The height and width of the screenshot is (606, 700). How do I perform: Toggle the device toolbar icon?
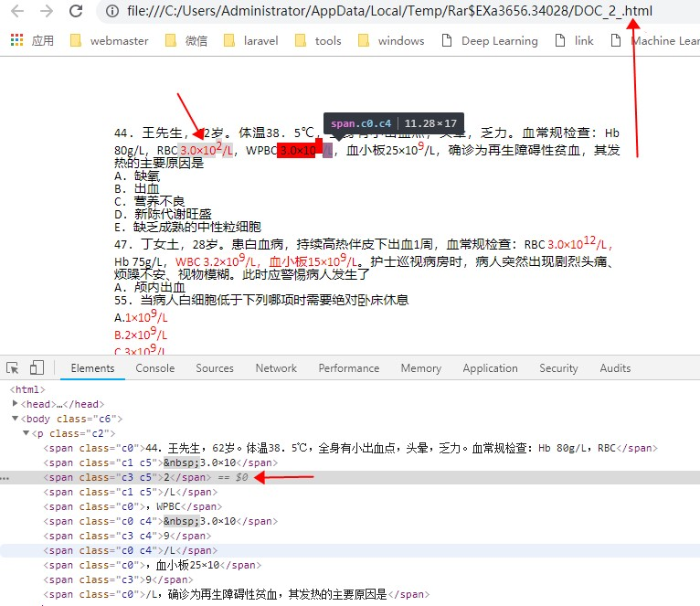pyautogui.click(x=37, y=368)
